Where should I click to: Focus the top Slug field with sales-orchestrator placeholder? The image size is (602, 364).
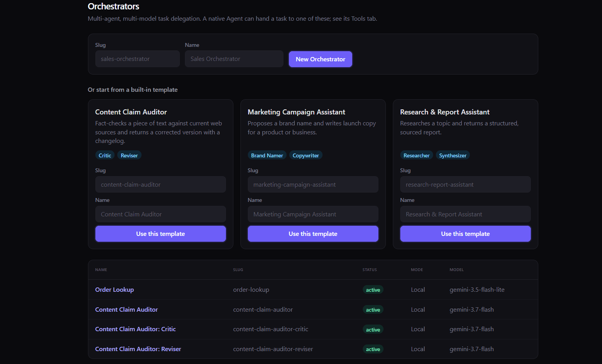click(138, 59)
